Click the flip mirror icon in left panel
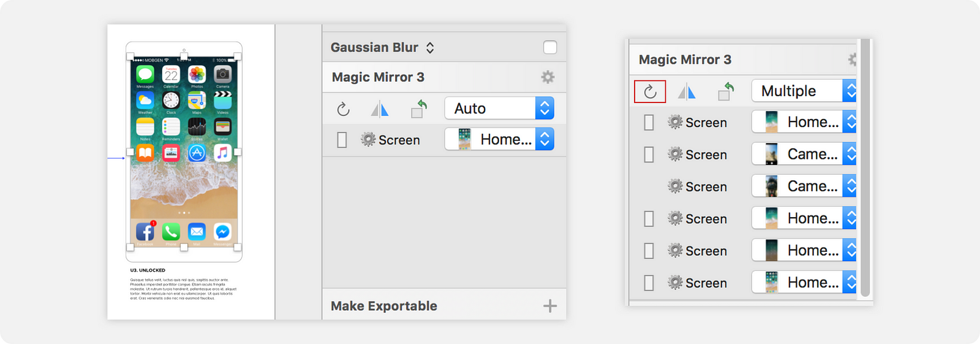980x344 pixels. coord(380,110)
